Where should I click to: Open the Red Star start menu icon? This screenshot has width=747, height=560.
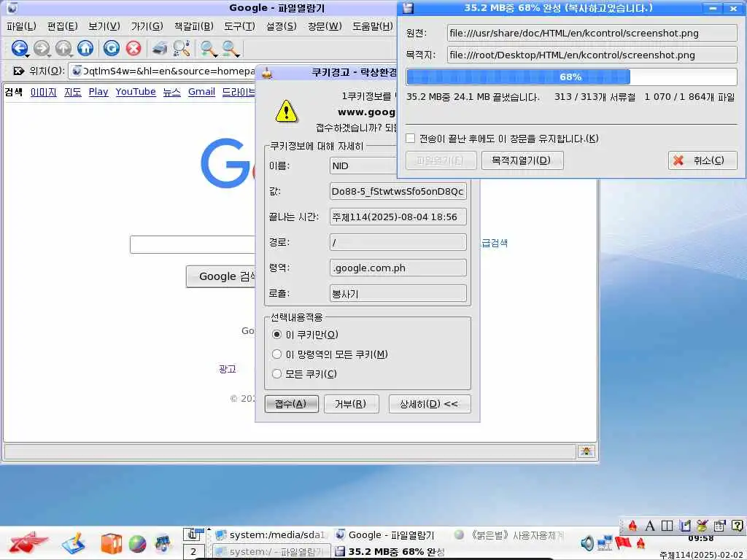coord(28,542)
